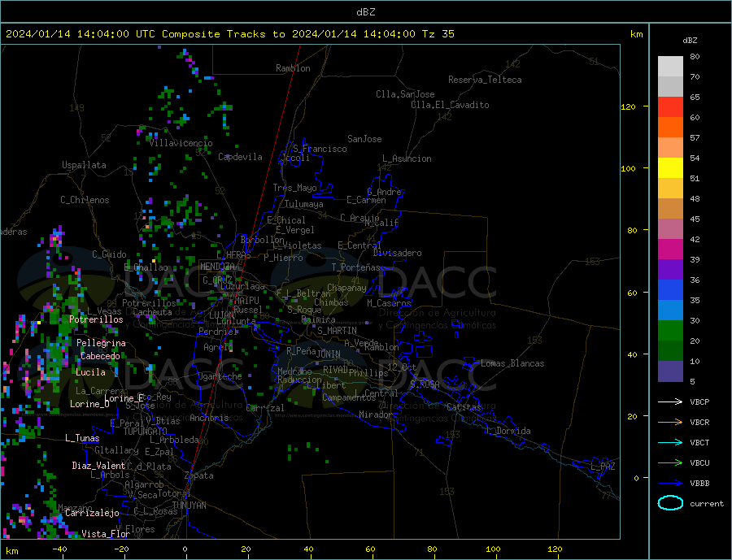The image size is (732, 560).
Task: Click the VBCT legend label
Action: [699, 442]
